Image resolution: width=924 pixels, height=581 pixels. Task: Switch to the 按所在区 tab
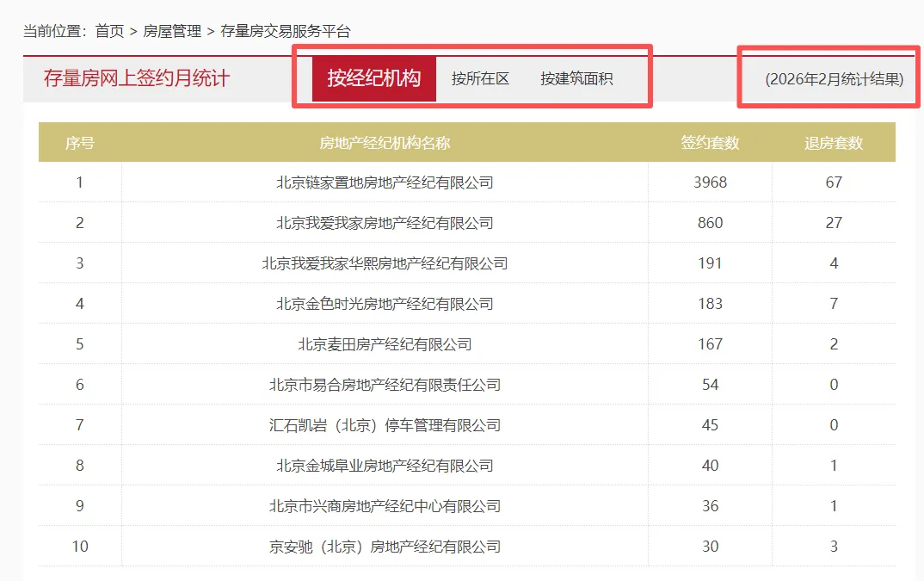[480, 78]
